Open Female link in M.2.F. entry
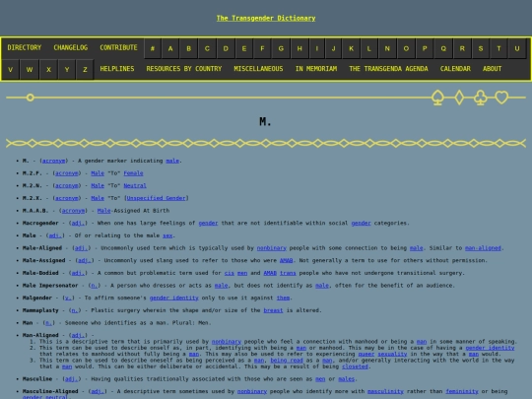This screenshot has width=532, height=399. pyautogui.click(x=133, y=173)
